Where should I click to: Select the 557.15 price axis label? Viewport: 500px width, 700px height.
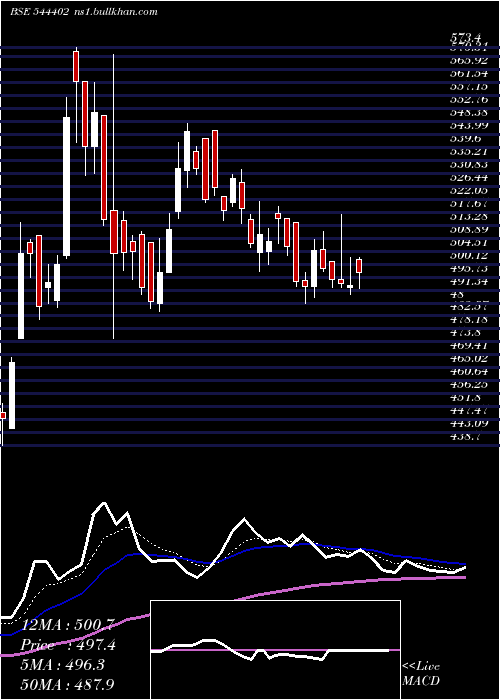coord(471,87)
